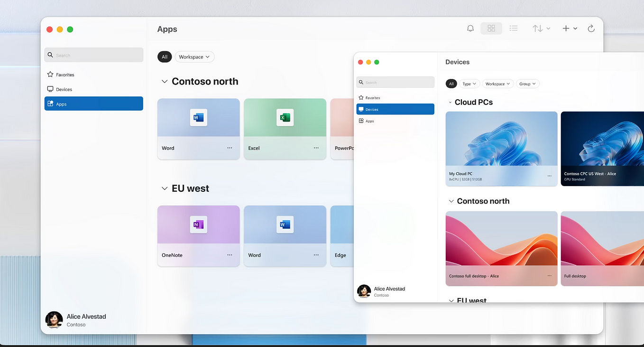Switch to list view layout
644x347 pixels.
[514, 28]
